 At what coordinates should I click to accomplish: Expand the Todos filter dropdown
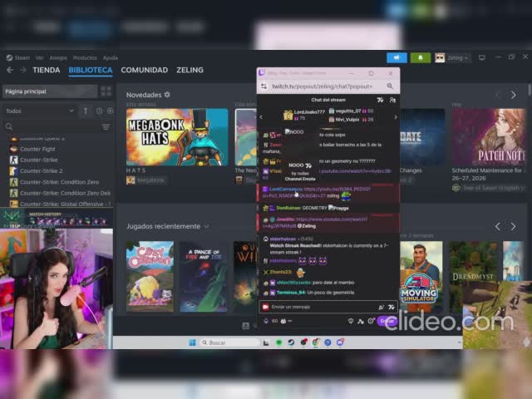[40, 111]
